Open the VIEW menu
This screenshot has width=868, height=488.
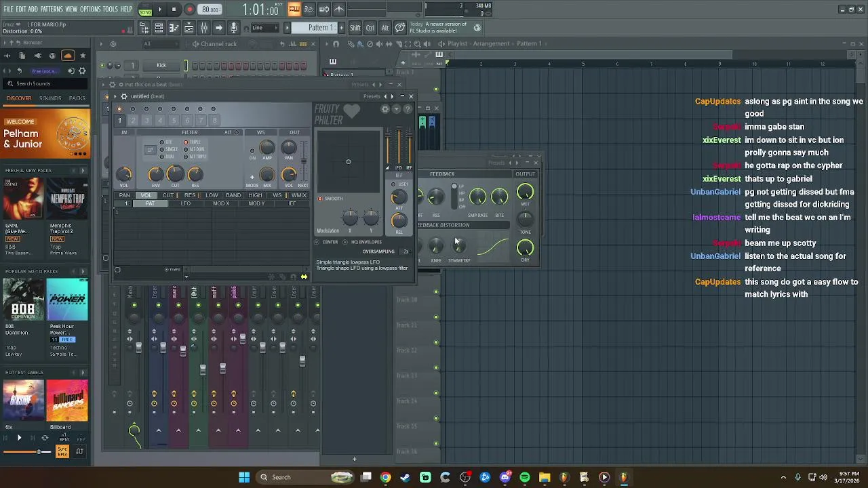click(71, 9)
